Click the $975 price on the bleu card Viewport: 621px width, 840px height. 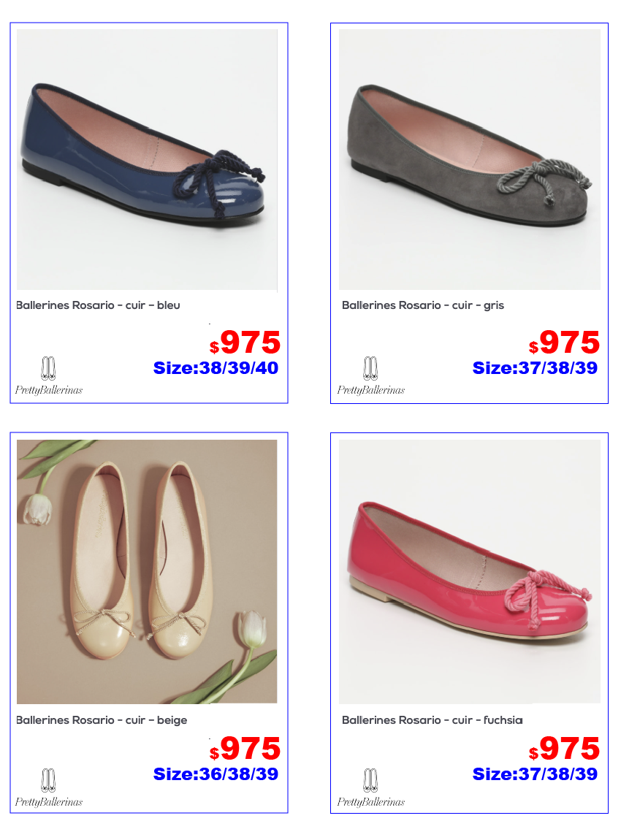coord(245,343)
